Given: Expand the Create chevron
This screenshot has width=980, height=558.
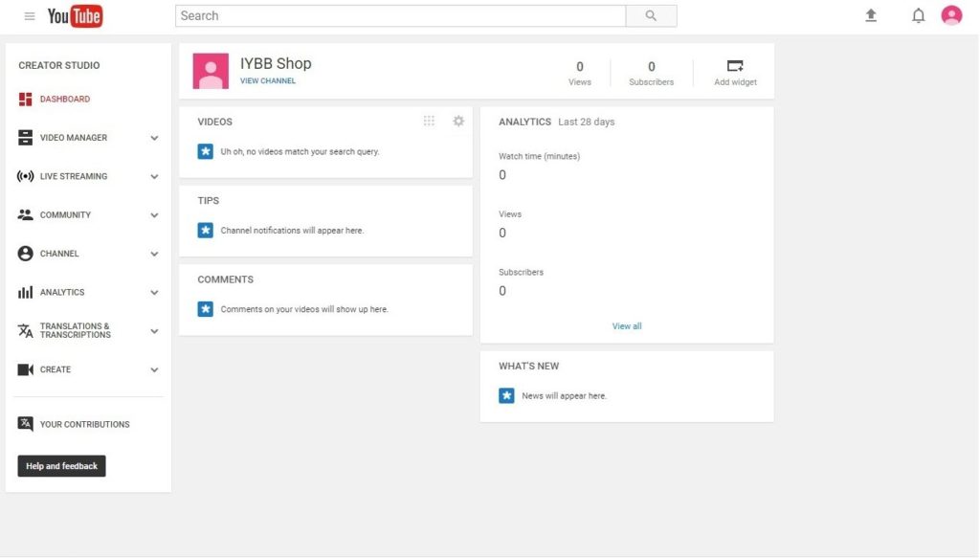Looking at the screenshot, I should 154,369.
